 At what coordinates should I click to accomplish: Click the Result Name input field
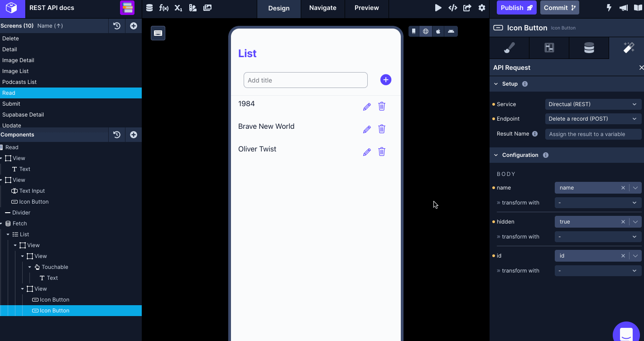(593, 134)
